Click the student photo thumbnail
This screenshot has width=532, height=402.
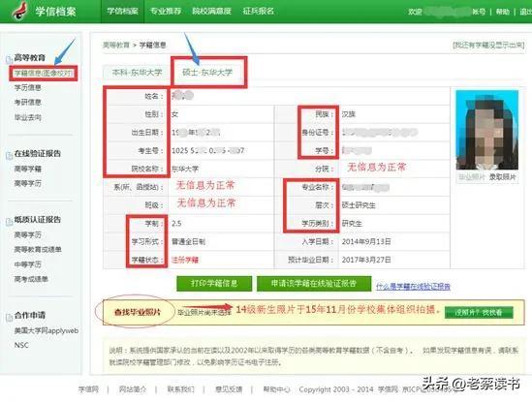pyautogui.click(x=487, y=130)
